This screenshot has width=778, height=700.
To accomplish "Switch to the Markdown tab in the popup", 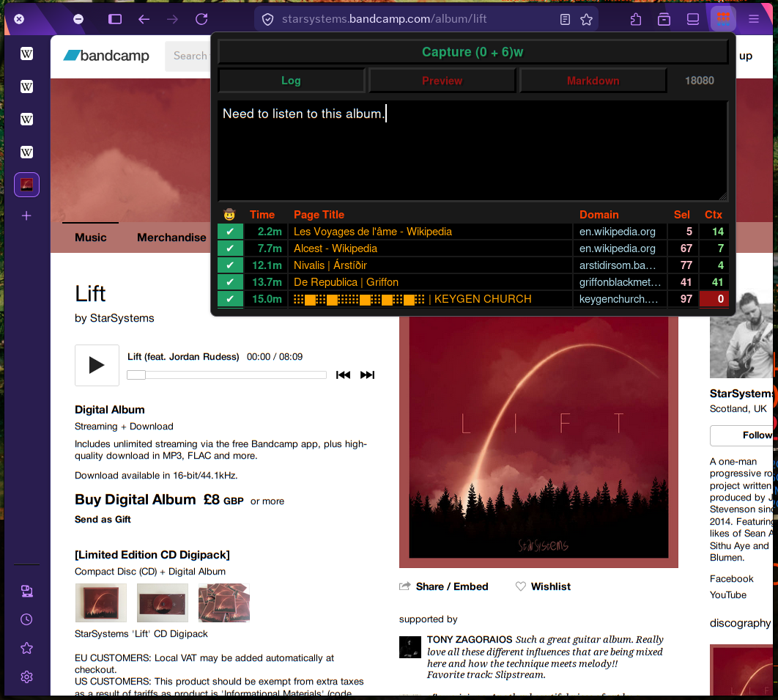I will tap(593, 79).
